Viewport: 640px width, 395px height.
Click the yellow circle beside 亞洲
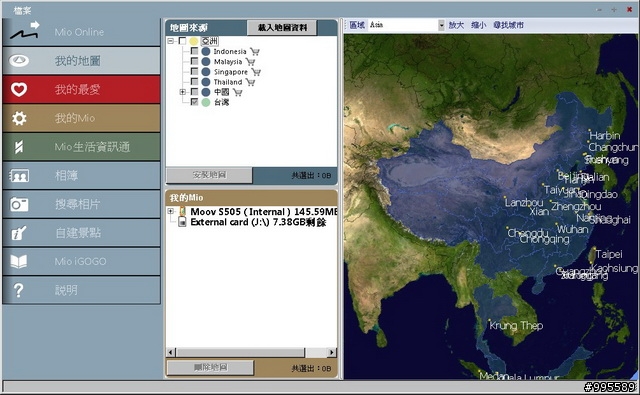point(194,41)
